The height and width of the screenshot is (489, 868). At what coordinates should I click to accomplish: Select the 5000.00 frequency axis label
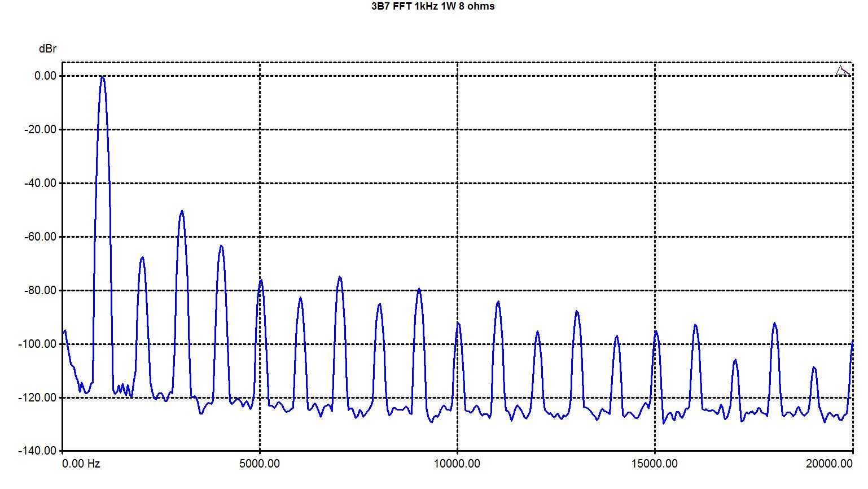click(x=260, y=464)
